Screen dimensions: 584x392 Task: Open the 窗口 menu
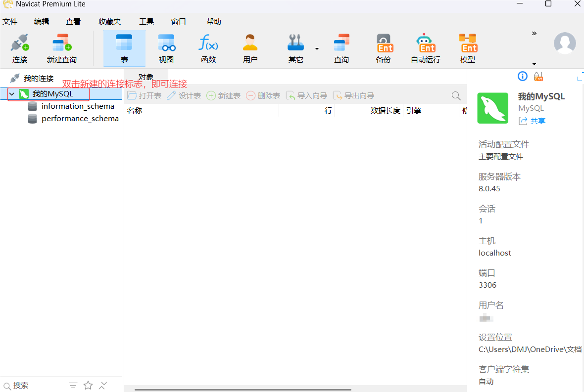pyautogui.click(x=178, y=22)
